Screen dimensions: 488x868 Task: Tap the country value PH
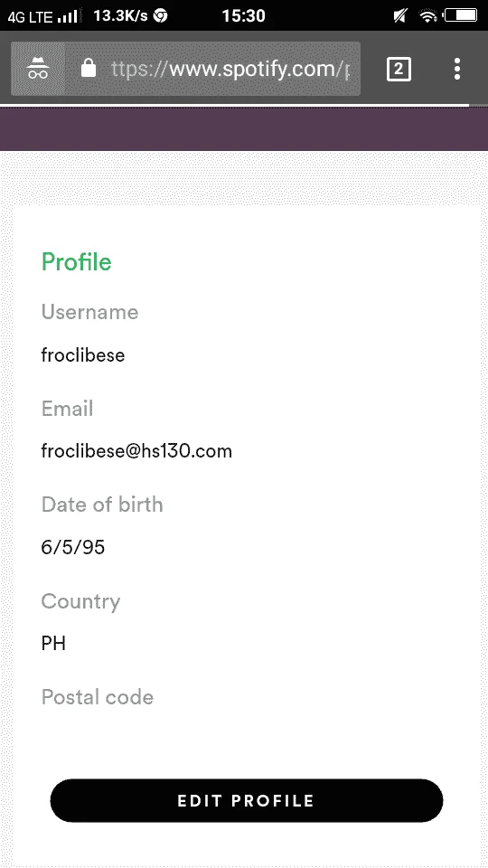point(53,643)
